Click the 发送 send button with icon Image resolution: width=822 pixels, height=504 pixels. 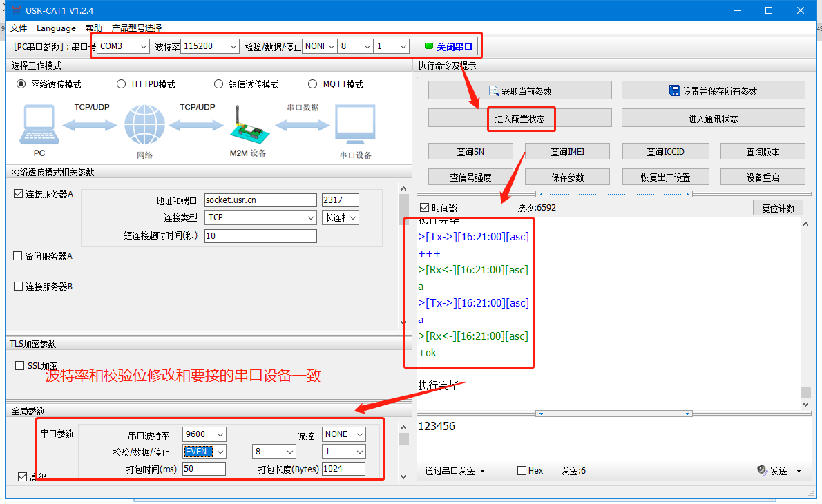click(x=773, y=471)
